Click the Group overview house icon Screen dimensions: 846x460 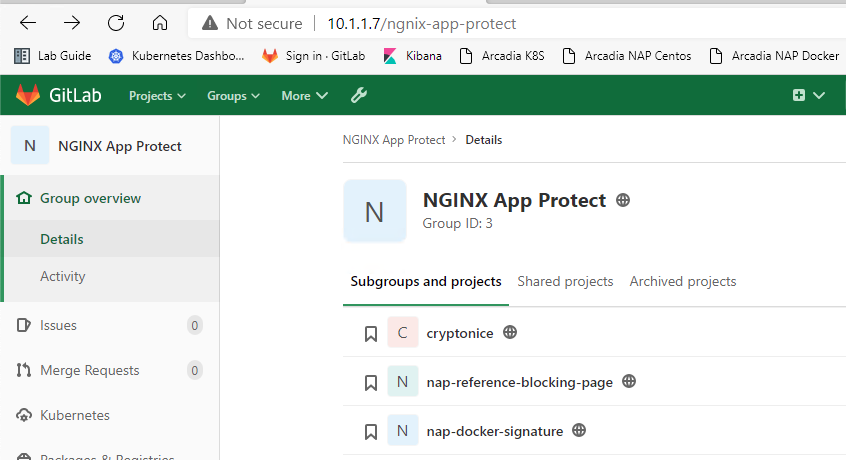(x=23, y=198)
